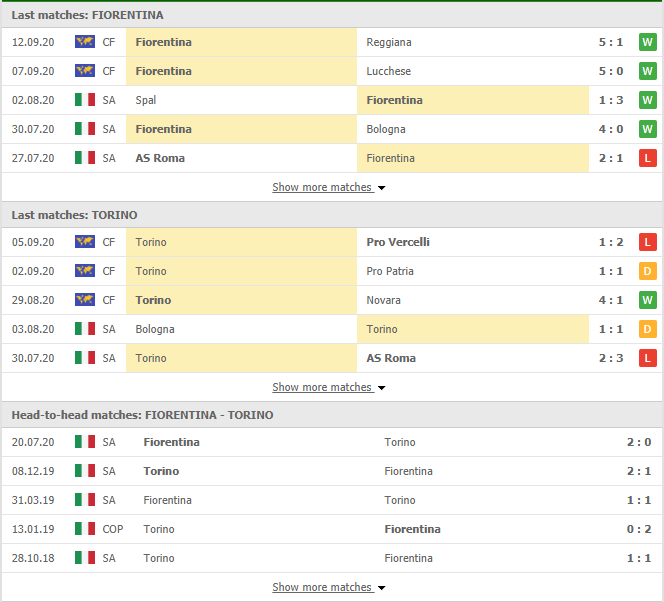Open the Fiorentina vs Lucchese 5:0 match
The width and height of the screenshot is (664, 602).
click(x=332, y=71)
